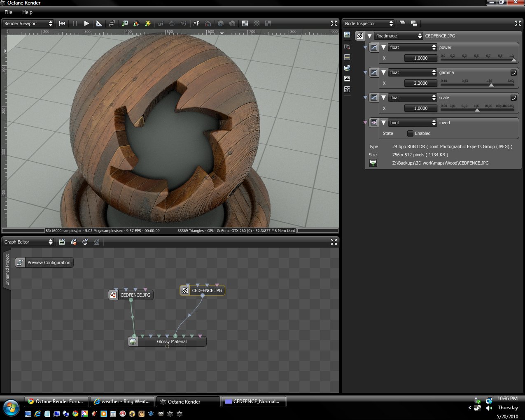Click the Windows Start orb
525x420 pixels.
pos(11,408)
